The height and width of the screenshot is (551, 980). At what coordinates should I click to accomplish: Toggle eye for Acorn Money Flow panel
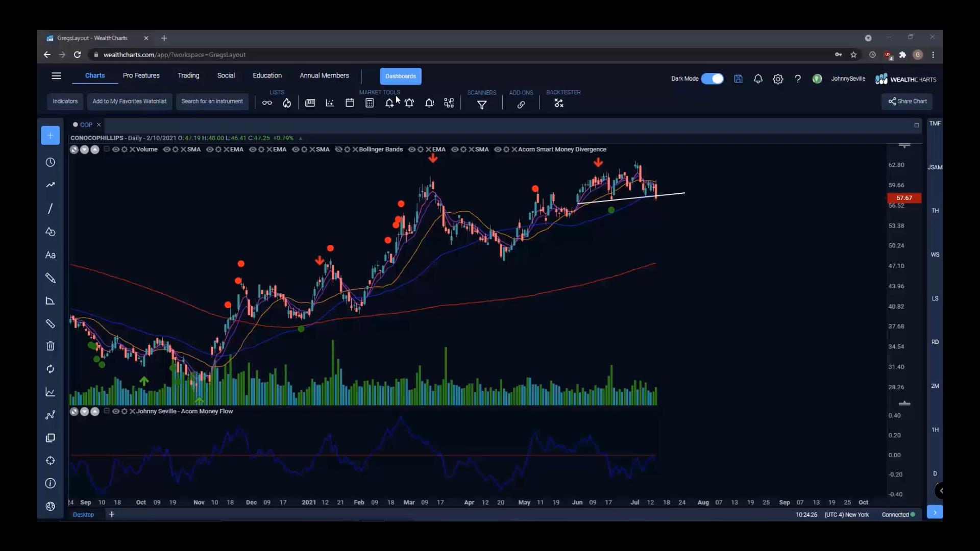pyautogui.click(x=116, y=411)
